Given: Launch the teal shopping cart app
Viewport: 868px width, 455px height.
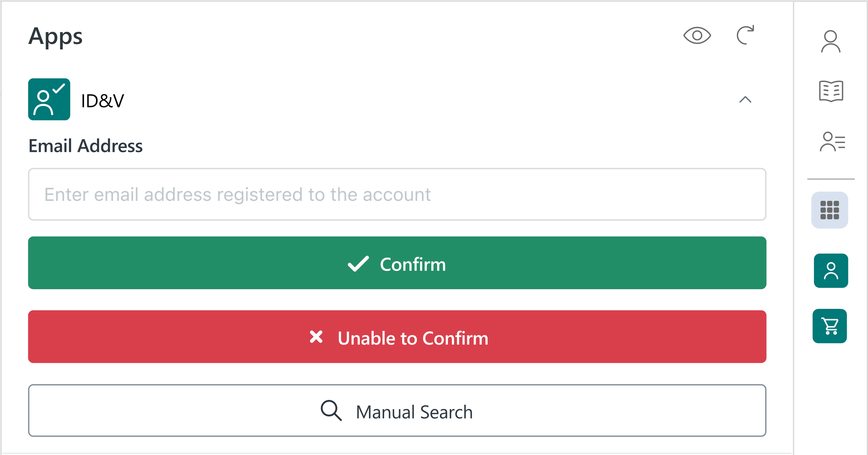Looking at the screenshot, I should pyautogui.click(x=830, y=326).
